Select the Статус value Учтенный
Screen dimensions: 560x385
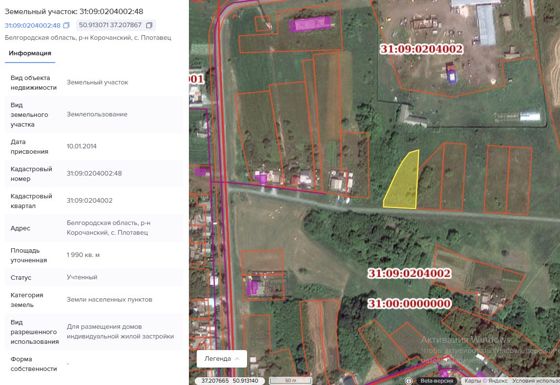(82, 277)
